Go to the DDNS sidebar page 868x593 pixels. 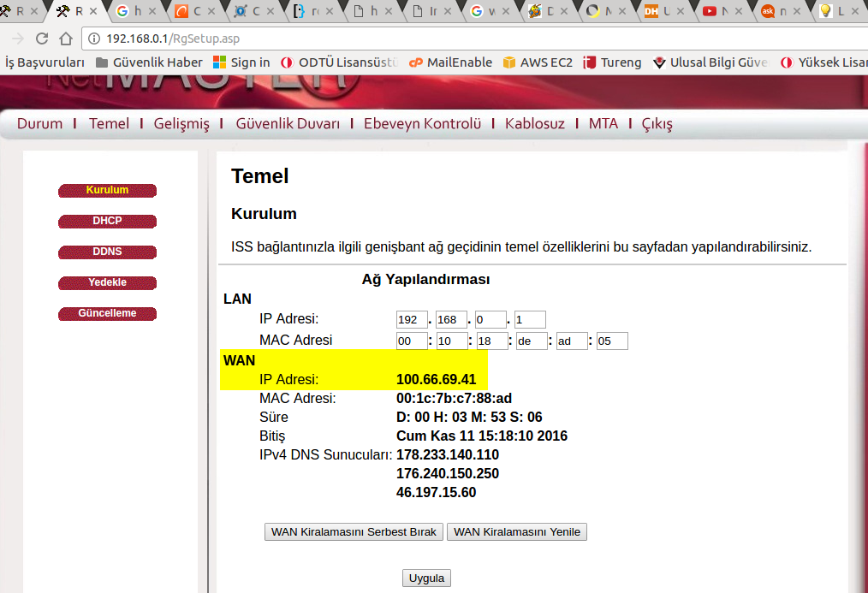pyautogui.click(x=107, y=252)
